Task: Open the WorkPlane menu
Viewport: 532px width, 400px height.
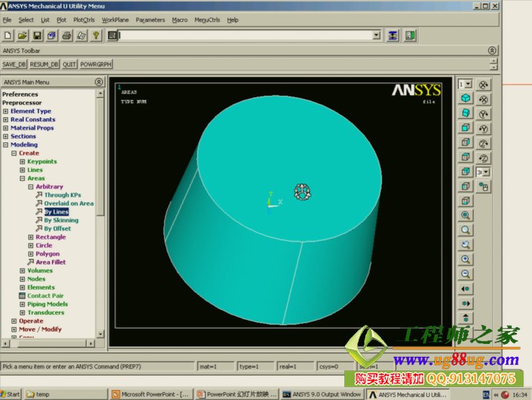Action: (115, 20)
